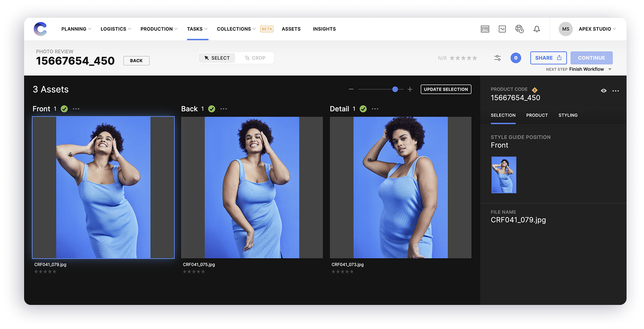Viewport: 644px width, 329px height.
Task: Expand the Logistics menu
Action: click(116, 29)
